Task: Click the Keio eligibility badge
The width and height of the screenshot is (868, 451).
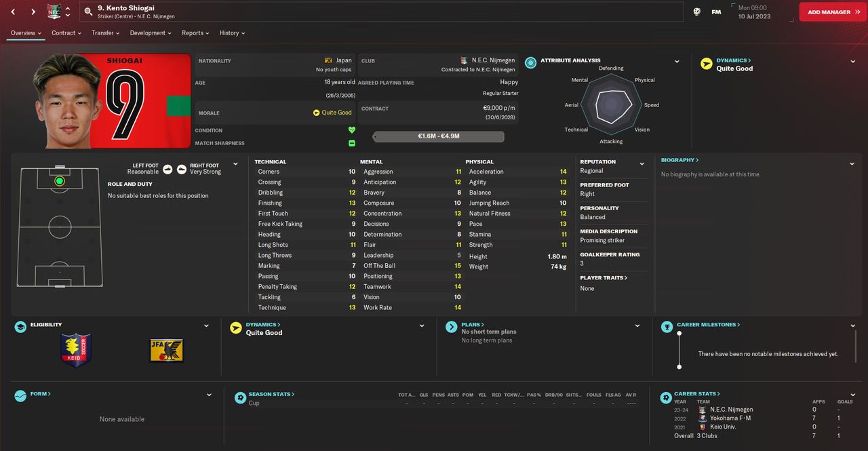Action: click(76, 351)
